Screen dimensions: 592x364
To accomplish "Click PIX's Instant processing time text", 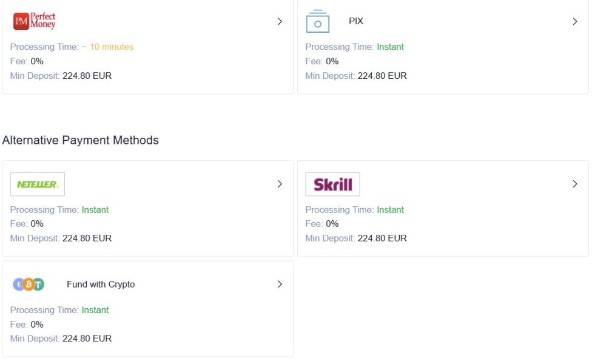I will point(390,47).
